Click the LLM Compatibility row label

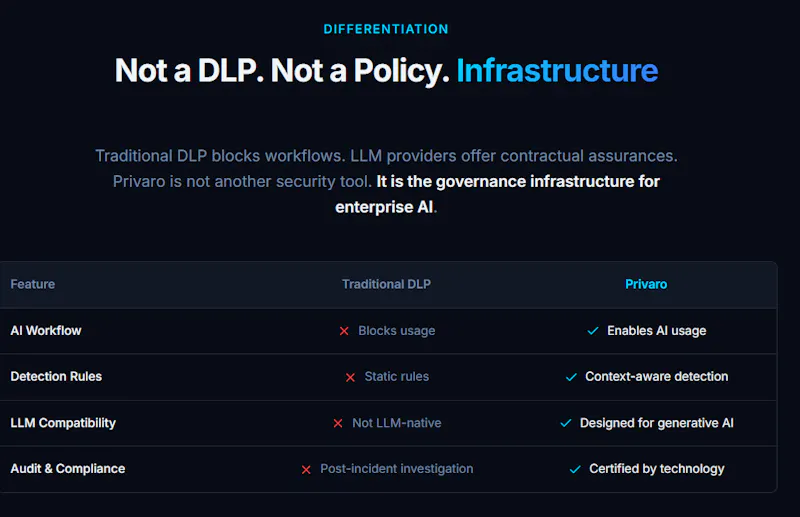[x=63, y=423]
